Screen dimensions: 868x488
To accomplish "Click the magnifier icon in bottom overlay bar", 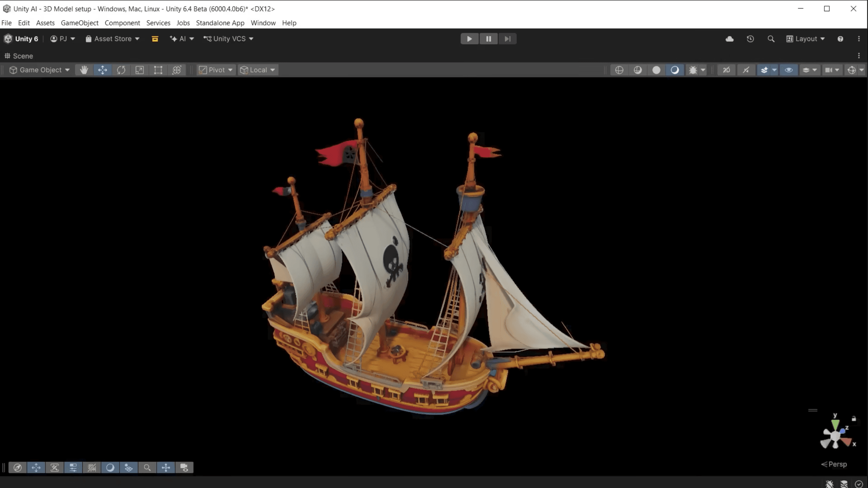I will [x=147, y=468].
